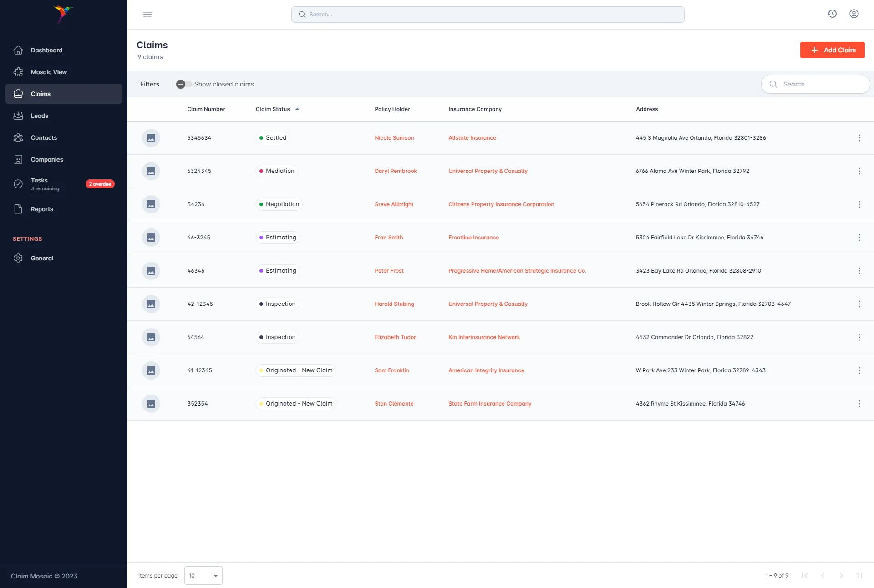Select General under Settings
The height and width of the screenshot is (588, 874).
(42, 258)
